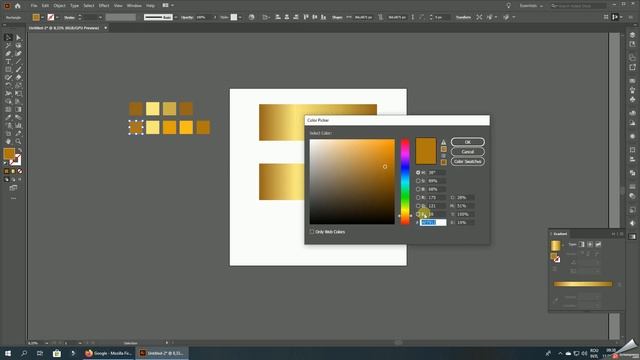Open the Arrange Documents layout icon
Viewport: 640px width, 360px height.
click(x=165, y=6)
